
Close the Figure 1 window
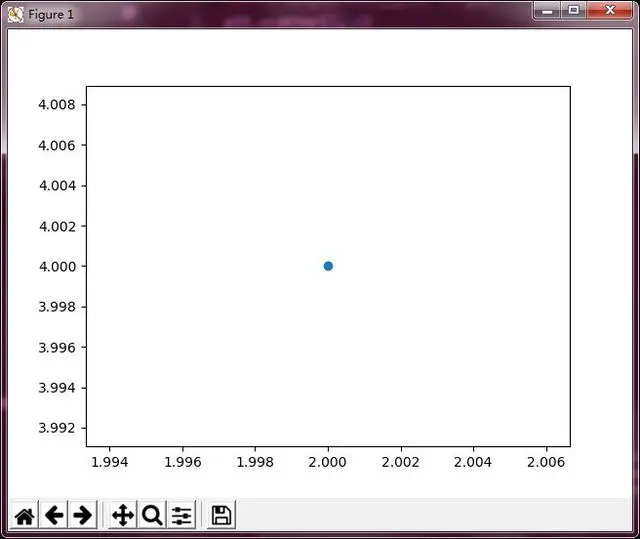(x=610, y=11)
